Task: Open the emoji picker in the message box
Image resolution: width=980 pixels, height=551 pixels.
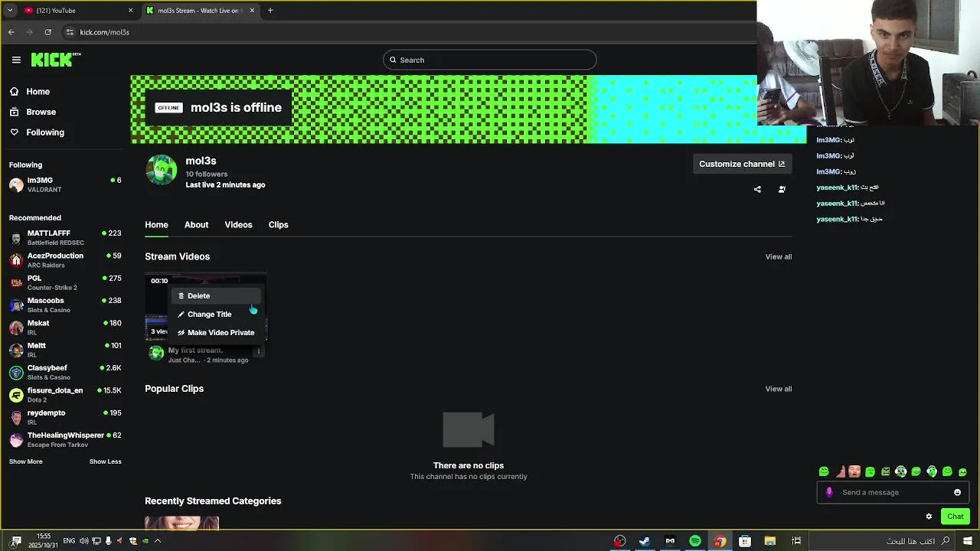Action: click(957, 492)
